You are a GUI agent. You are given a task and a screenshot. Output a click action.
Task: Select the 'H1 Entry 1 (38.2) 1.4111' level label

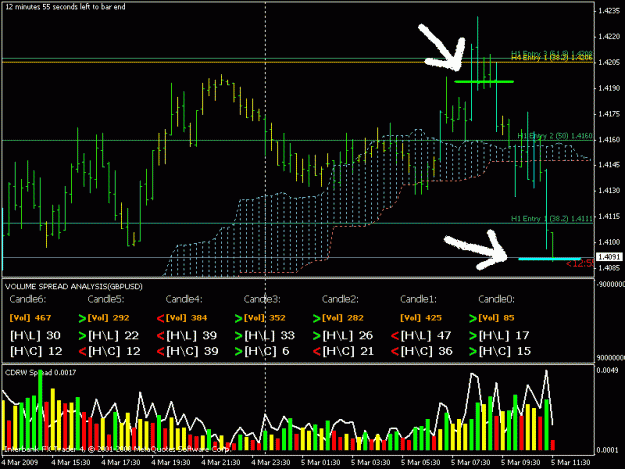click(x=552, y=218)
